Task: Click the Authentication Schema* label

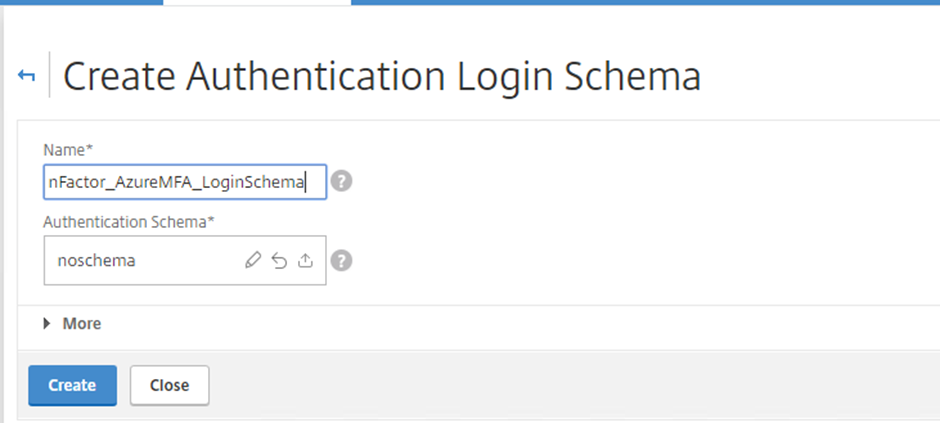Action: click(129, 222)
